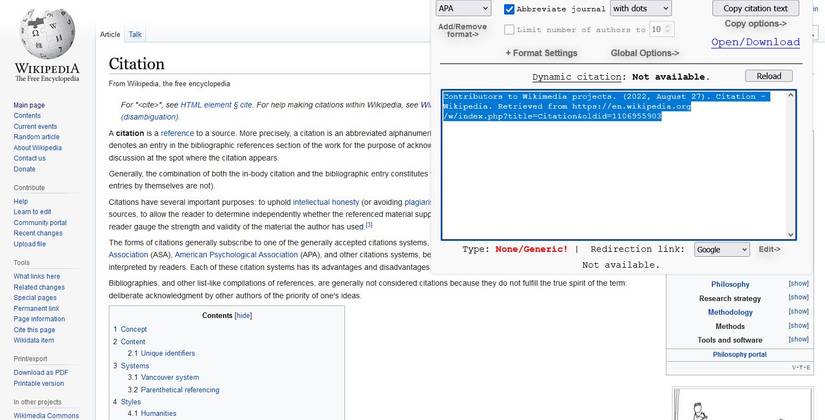Open 'HTML element § cite' link
The image size is (825, 420).
click(x=216, y=105)
